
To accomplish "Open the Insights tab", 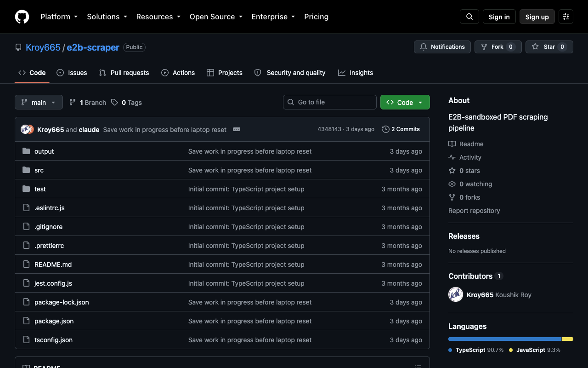I will pyautogui.click(x=356, y=73).
